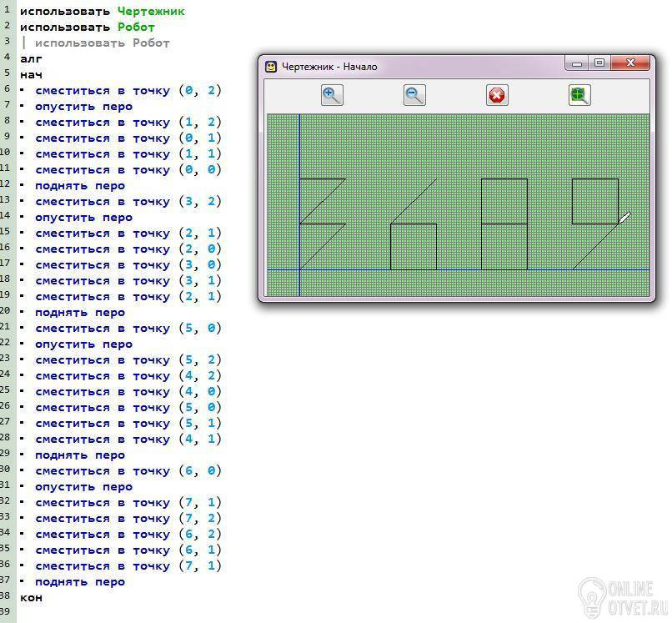The height and width of the screenshot is (623, 672).
Task: Click the green 'Робот' on line 2
Action: 136,27
